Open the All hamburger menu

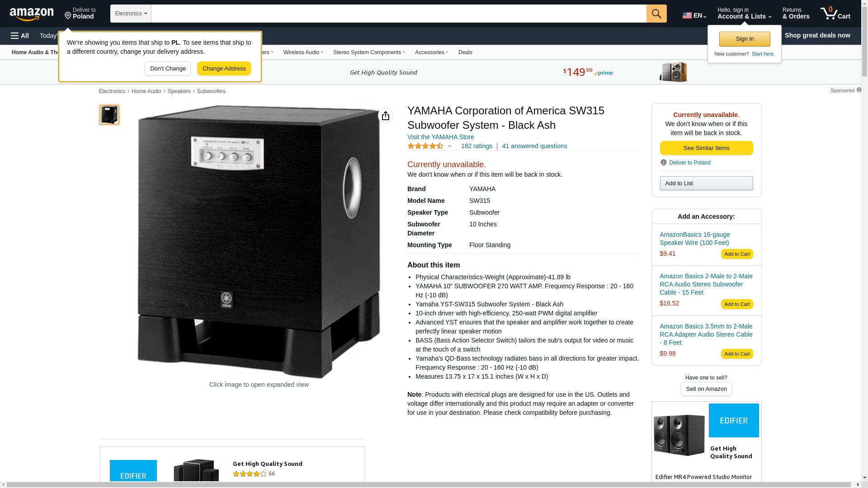coord(20,36)
